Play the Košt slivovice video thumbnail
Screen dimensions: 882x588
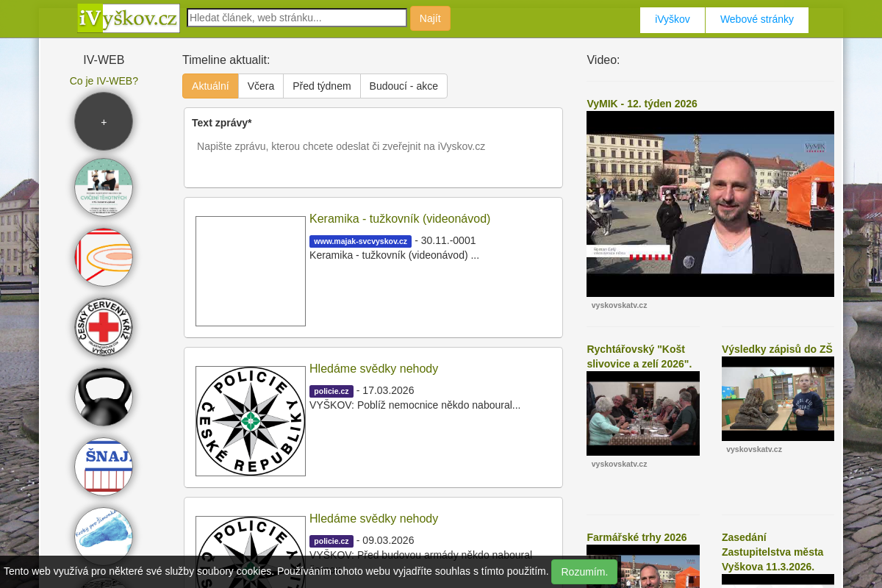tap(643, 413)
